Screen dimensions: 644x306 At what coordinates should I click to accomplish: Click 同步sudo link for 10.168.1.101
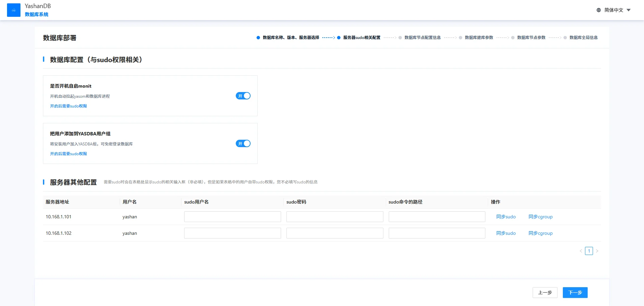[x=506, y=217]
